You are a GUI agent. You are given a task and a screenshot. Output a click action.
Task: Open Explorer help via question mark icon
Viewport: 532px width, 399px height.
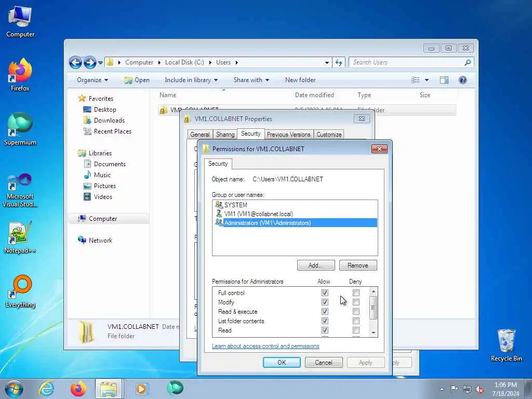pyautogui.click(x=462, y=80)
